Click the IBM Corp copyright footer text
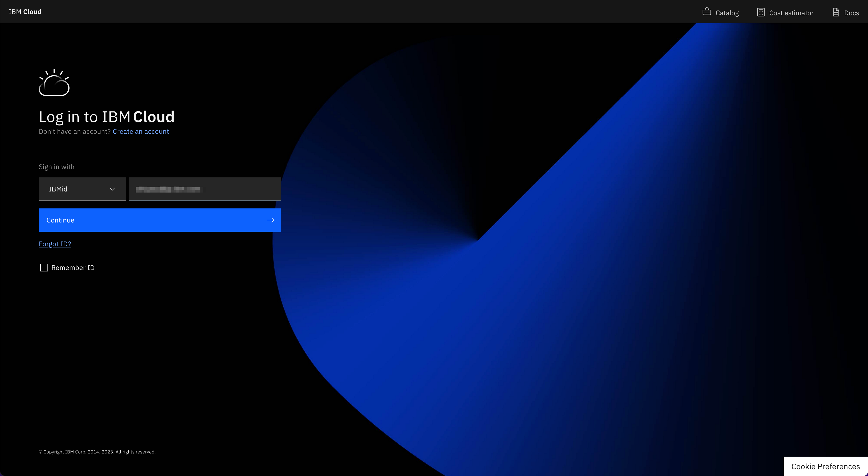The width and height of the screenshot is (868, 476). pyautogui.click(x=97, y=452)
